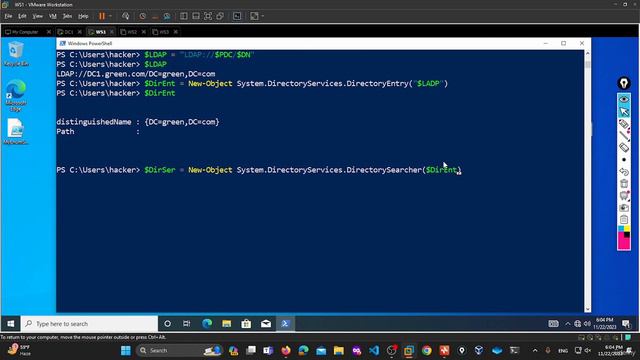This screenshot has width=640, height=360.
Task: Click the take snapshot clock icon
Action: click(x=142, y=16)
